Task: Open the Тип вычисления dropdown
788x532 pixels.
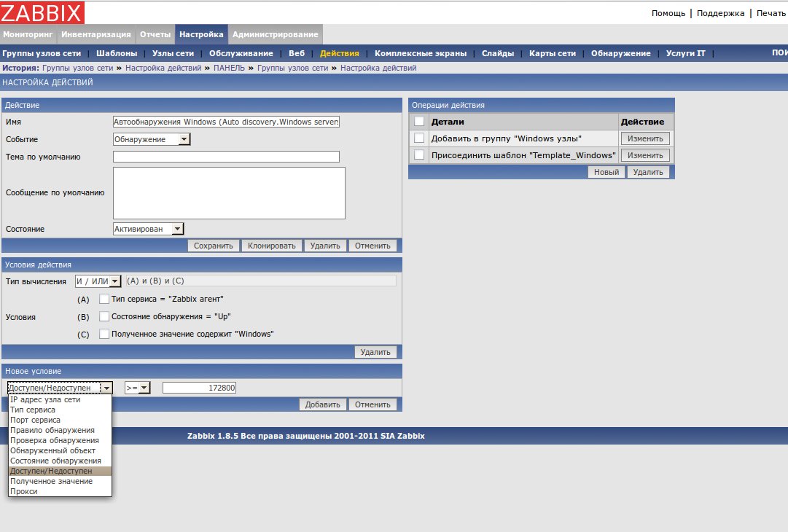Action: point(98,281)
